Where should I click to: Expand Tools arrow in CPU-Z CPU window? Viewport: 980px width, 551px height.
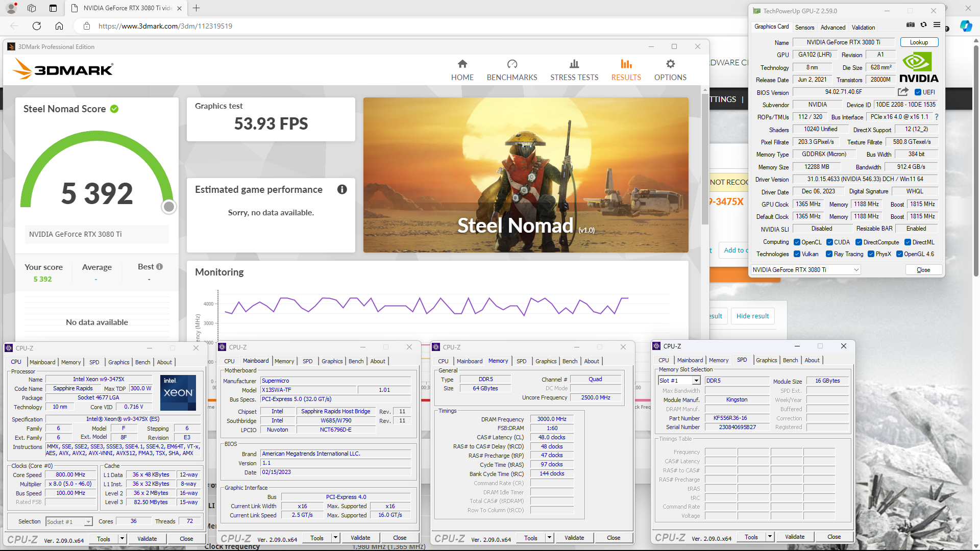click(122, 539)
